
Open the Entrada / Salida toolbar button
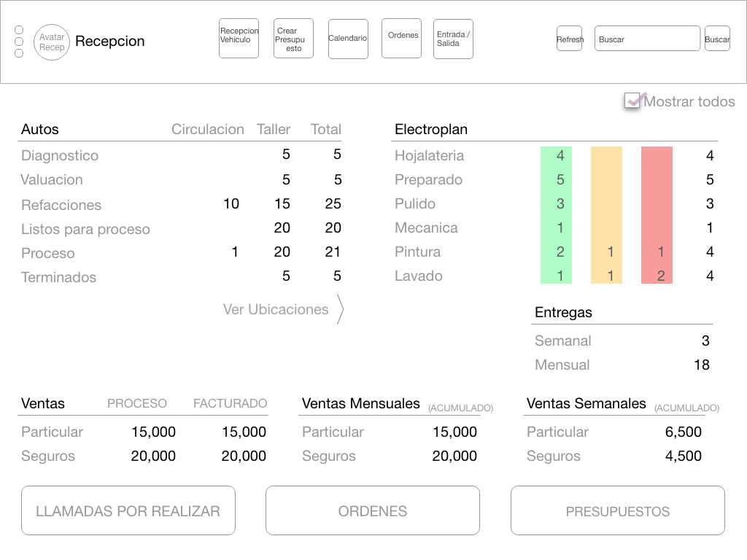click(x=453, y=39)
